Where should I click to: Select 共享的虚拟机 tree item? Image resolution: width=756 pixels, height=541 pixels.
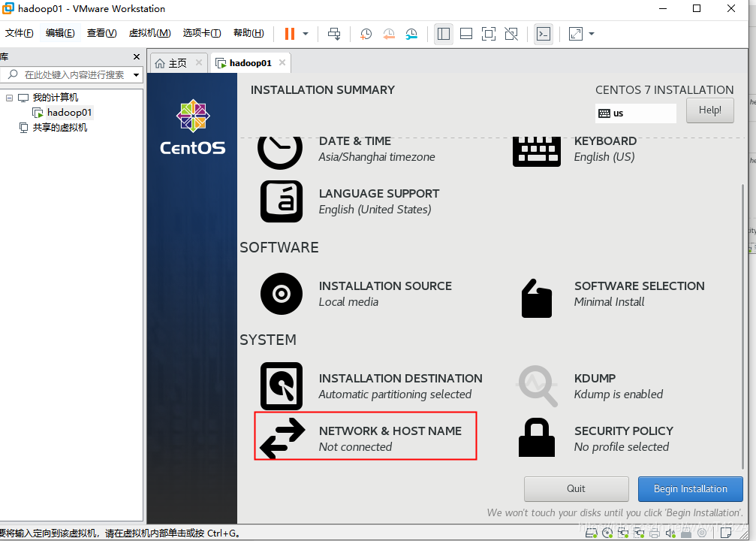pos(60,128)
